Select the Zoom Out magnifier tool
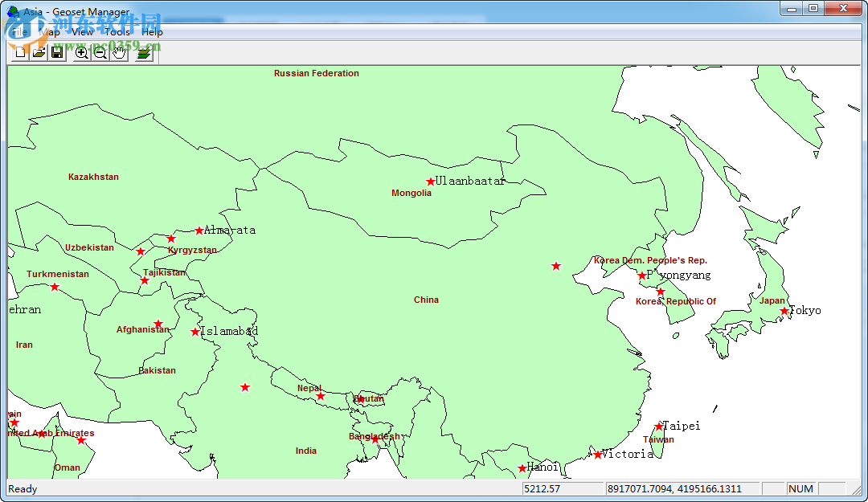Image resolution: width=868 pixels, height=502 pixels. (100, 51)
